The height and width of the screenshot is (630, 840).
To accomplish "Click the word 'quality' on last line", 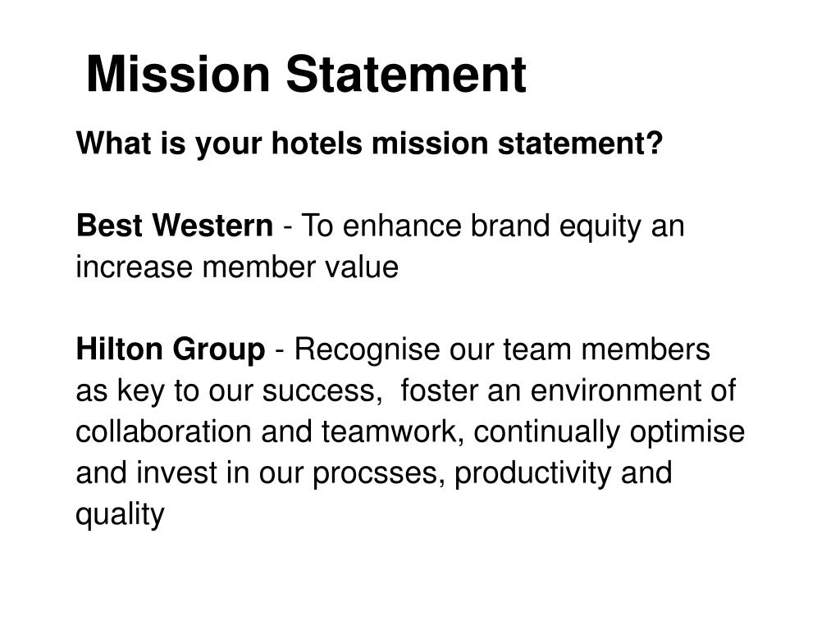I will (x=120, y=514).
